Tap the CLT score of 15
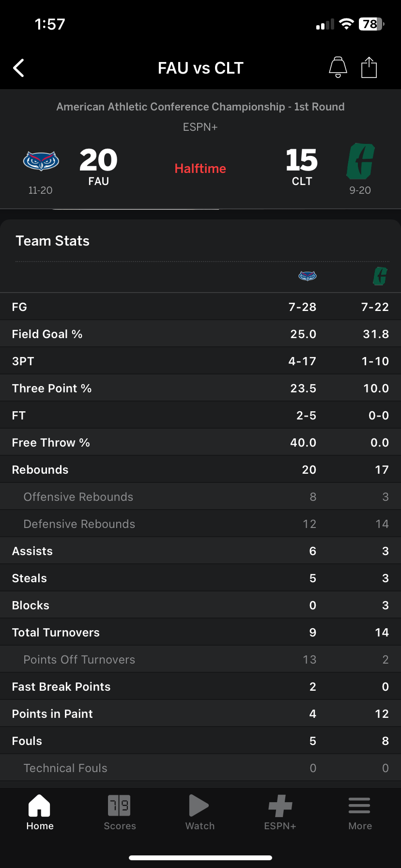The image size is (401, 868). coord(302,160)
